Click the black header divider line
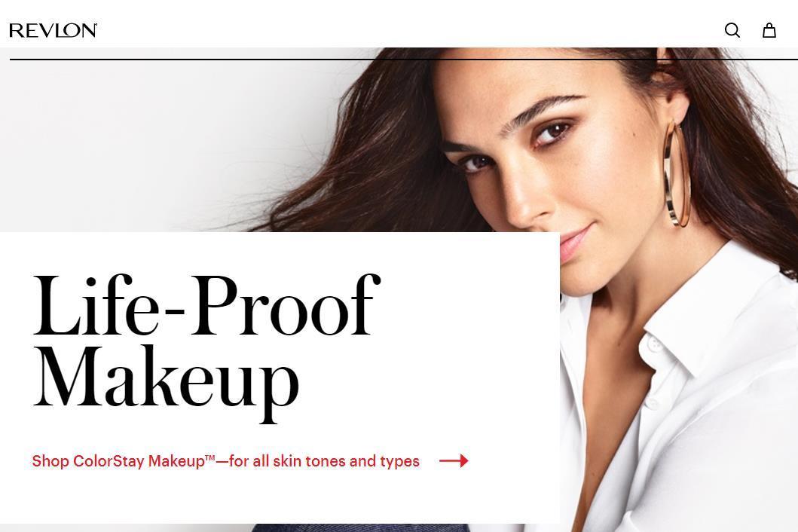Screen dimensions: 798x532 (404, 60)
